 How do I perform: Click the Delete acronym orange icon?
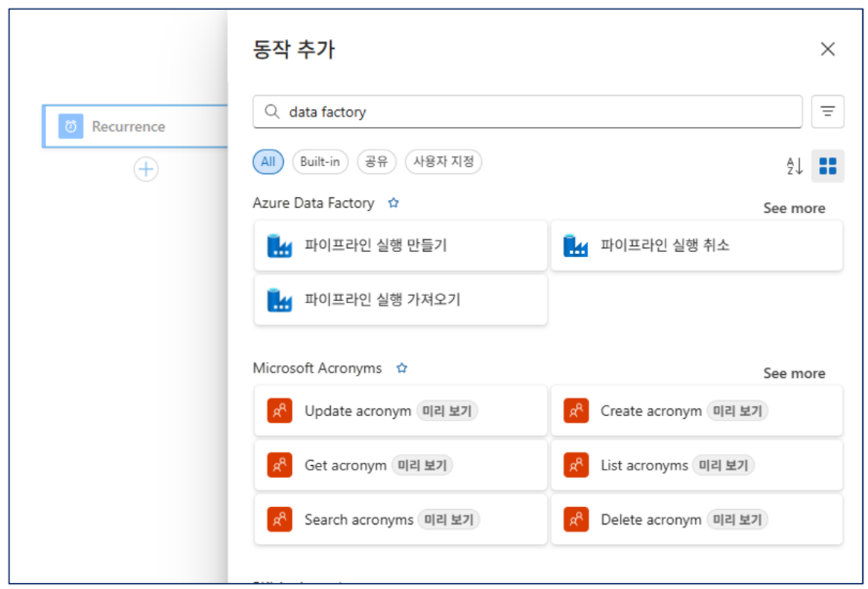pos(576,520)
